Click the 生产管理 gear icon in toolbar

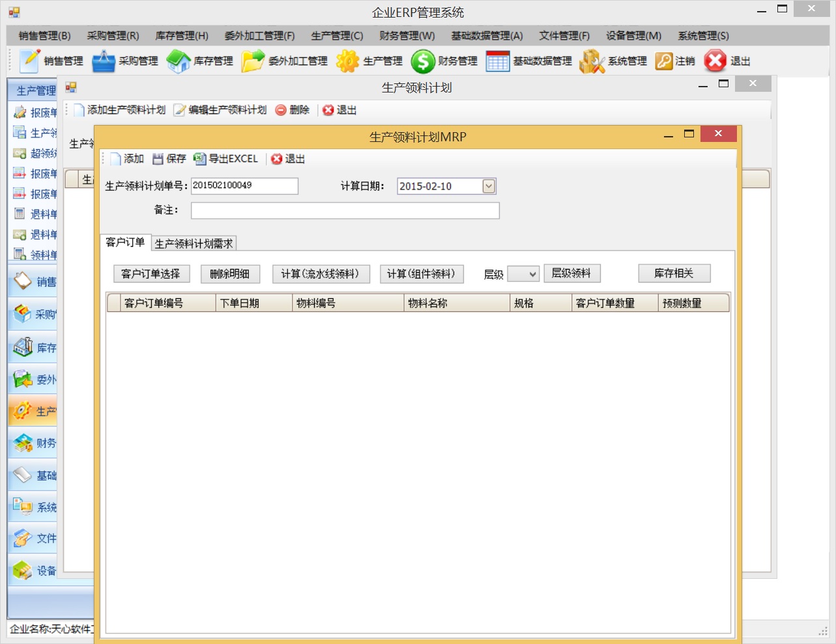347,61
